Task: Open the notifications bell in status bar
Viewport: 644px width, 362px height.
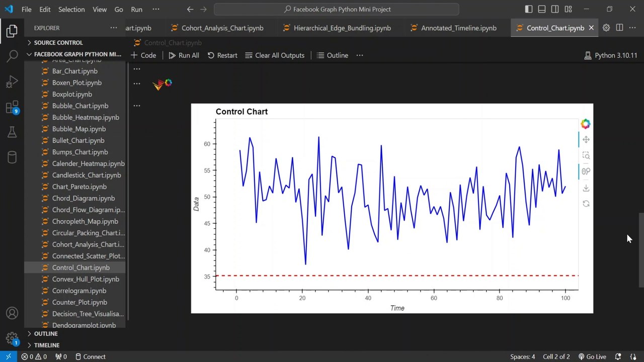Action: (x=618, y=356)
